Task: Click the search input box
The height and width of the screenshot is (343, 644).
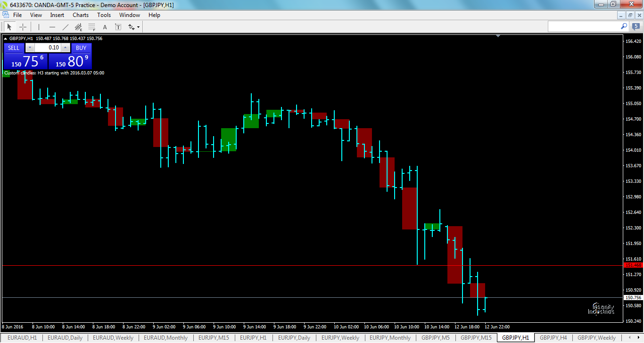Action: pos(584,26)
